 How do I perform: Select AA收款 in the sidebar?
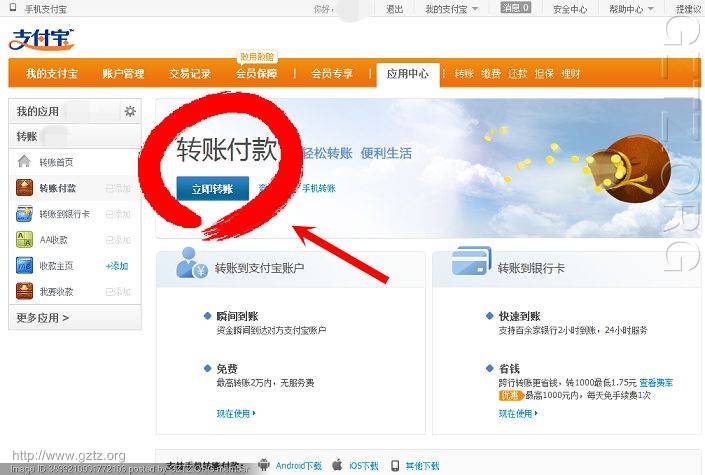tap(54, 240)
